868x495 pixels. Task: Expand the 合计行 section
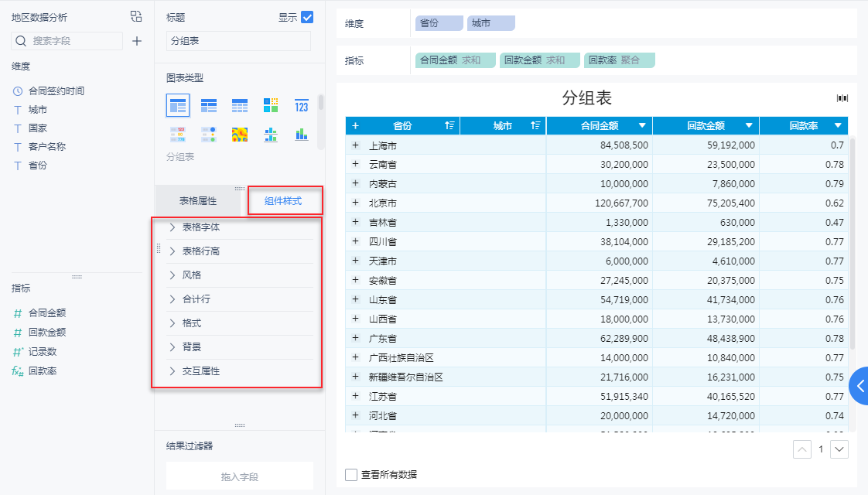[241, 299]
